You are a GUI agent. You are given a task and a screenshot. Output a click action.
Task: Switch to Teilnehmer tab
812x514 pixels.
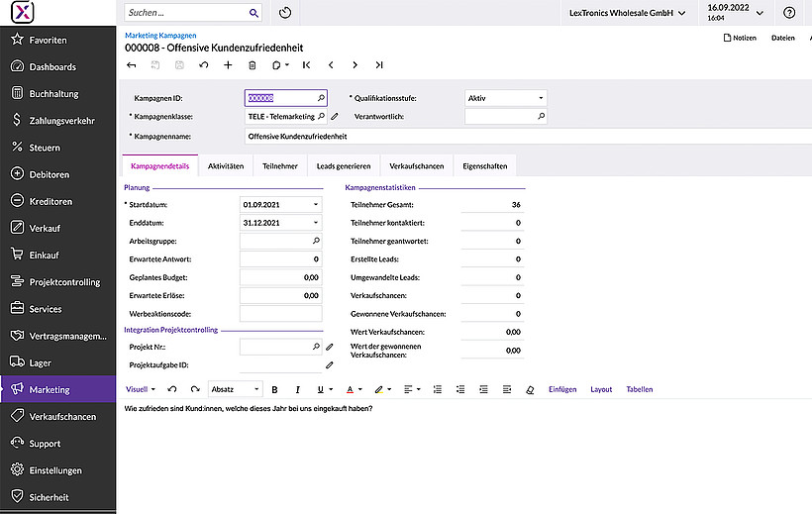280,166
